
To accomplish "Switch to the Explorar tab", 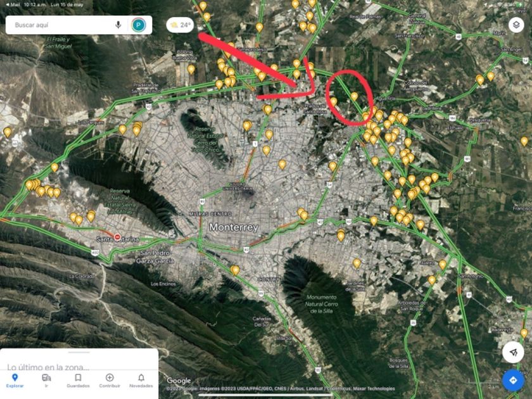I will pyautogui.click(x=15, y=381).
